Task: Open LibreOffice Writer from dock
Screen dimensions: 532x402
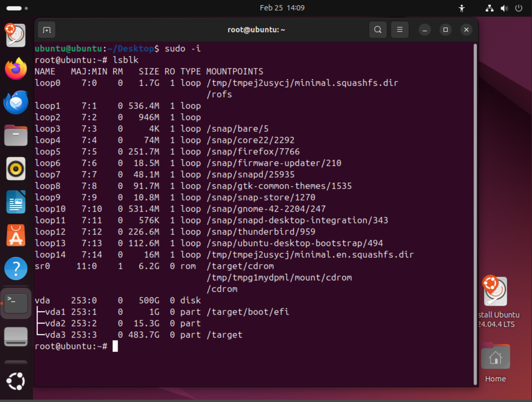Action: click(16, 202)
